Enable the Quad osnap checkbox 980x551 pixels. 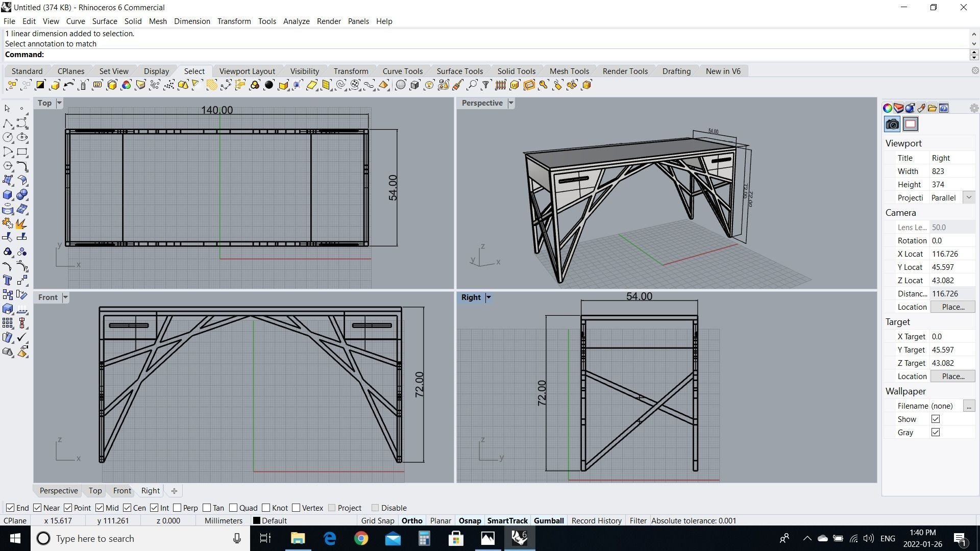(x=233, y=508)
